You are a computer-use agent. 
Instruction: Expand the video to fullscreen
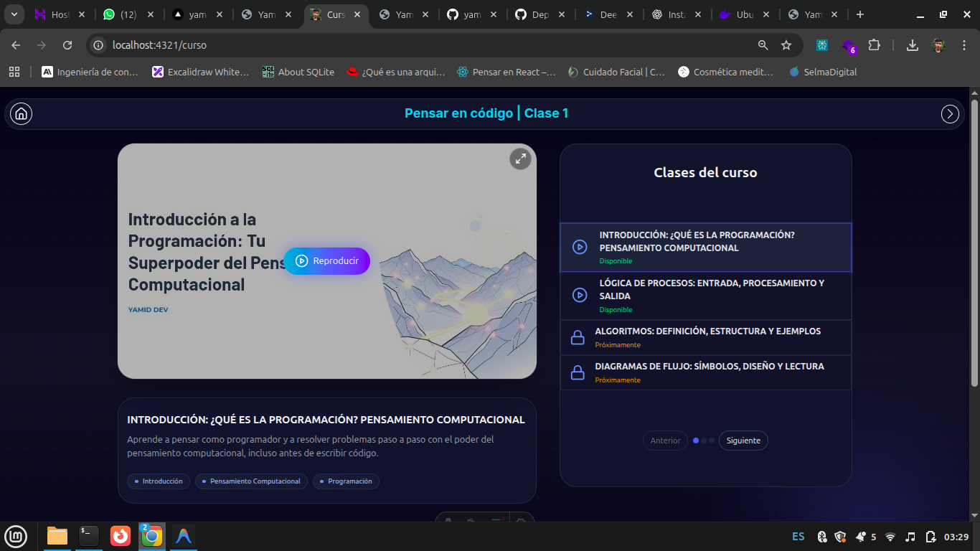click(520, 159)
